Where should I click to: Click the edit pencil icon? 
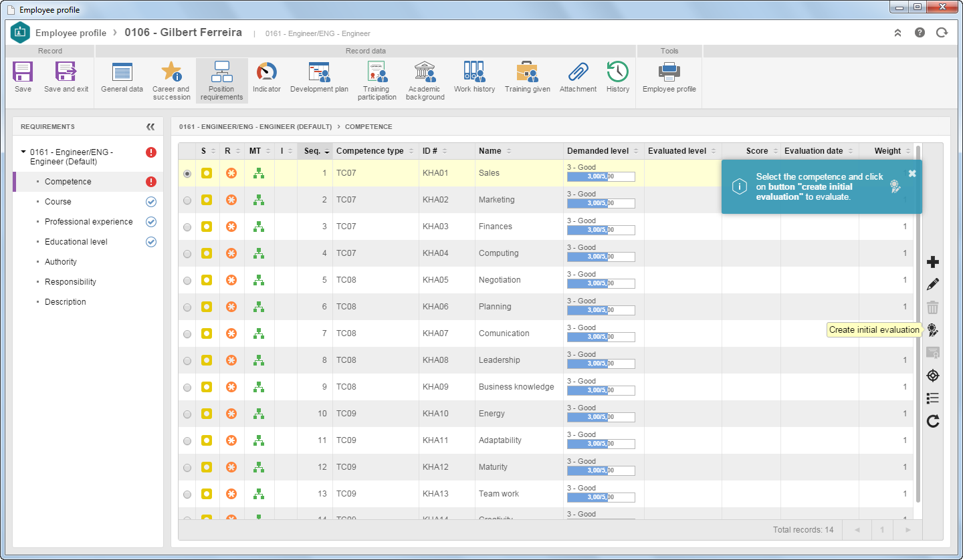[933, 285]
